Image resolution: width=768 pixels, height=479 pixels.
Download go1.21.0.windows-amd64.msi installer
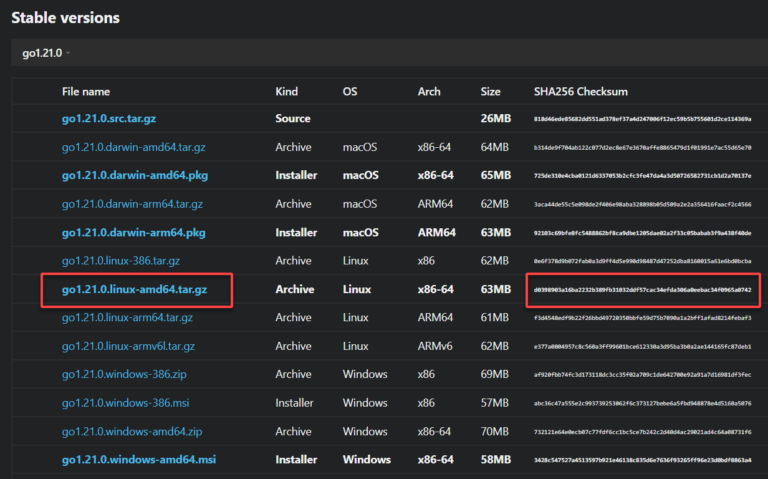coord(138,460)
